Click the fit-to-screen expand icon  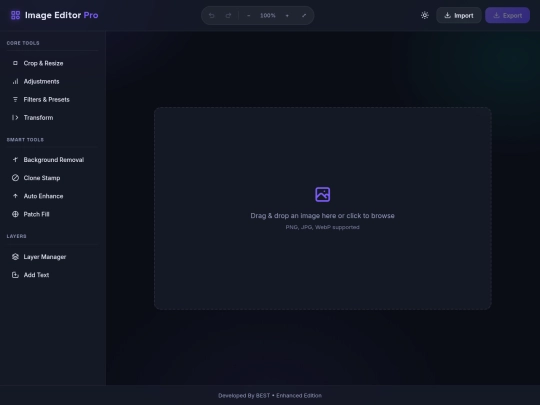click(304, 15)
